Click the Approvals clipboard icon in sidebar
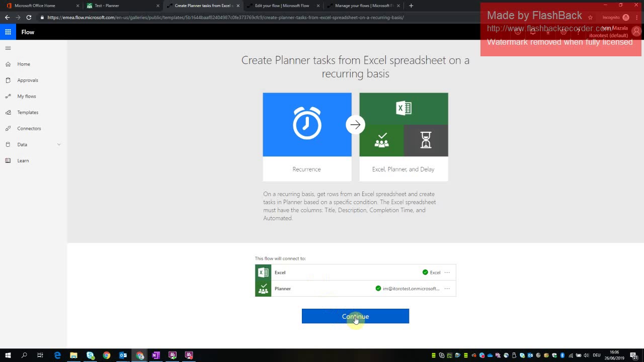This screenshot has height=362, width=644. (x=8, y=80)
